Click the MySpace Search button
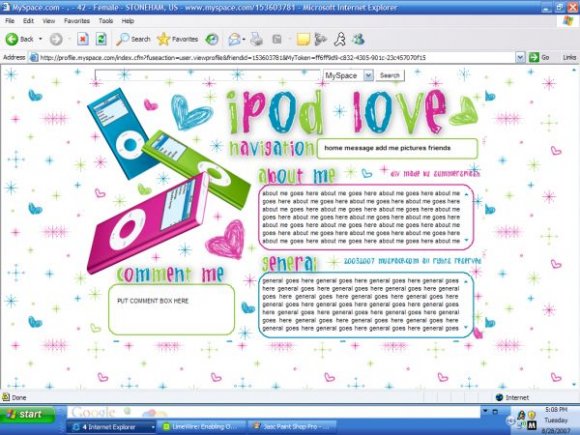 (390, 75)
